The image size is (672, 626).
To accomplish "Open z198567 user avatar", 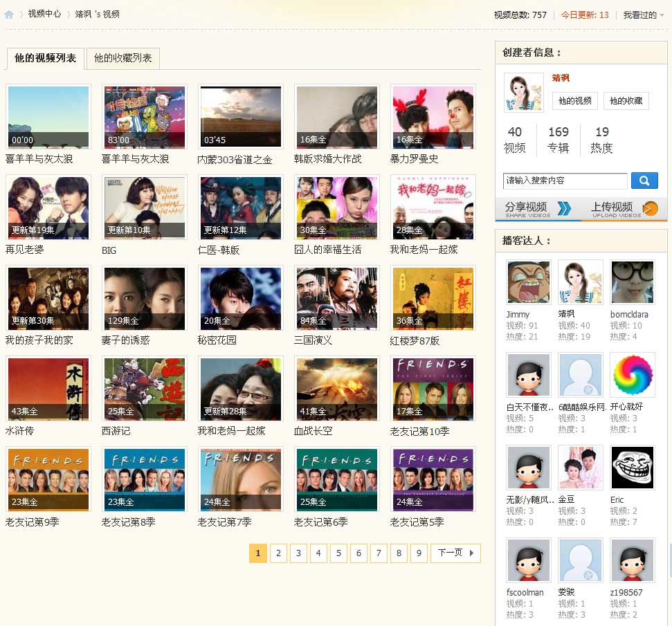I will 632,560.
